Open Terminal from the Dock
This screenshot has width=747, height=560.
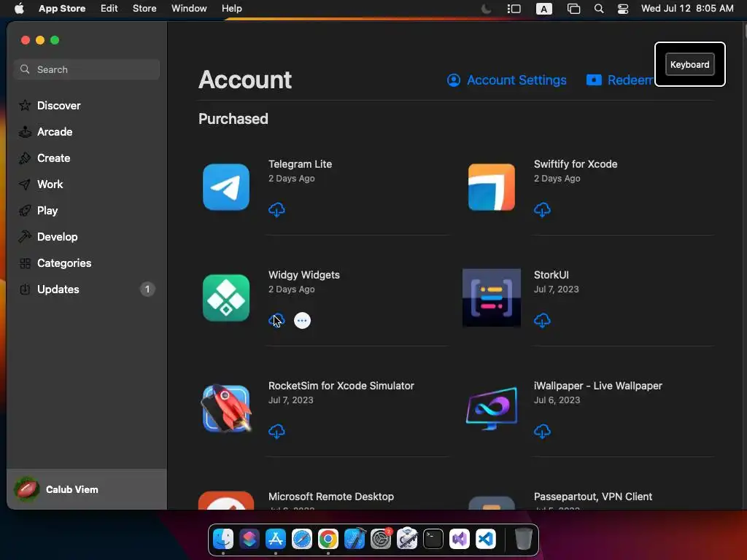pos(433,539)
